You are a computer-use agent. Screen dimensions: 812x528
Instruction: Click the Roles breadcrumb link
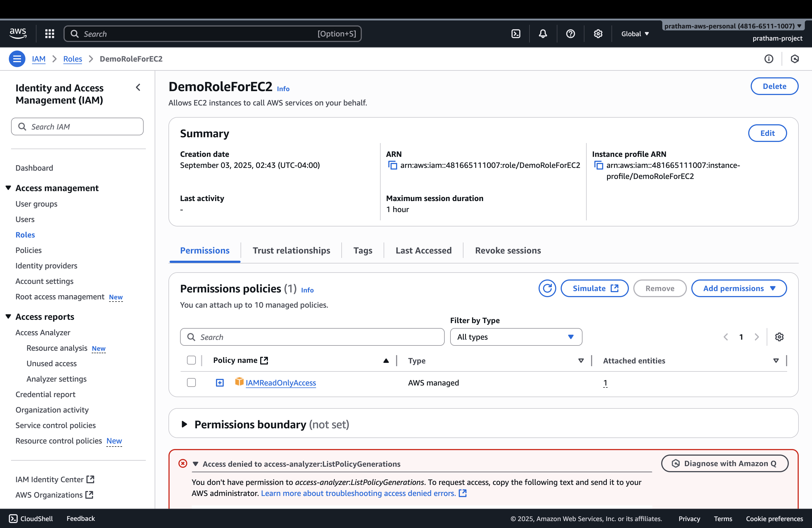(72, 59)
